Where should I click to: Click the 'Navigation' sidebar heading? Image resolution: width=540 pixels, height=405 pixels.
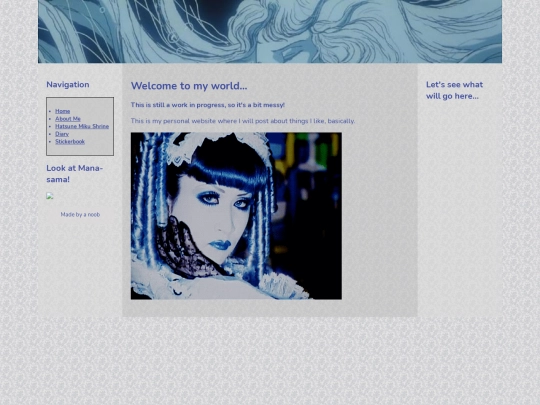pos(68,85)
